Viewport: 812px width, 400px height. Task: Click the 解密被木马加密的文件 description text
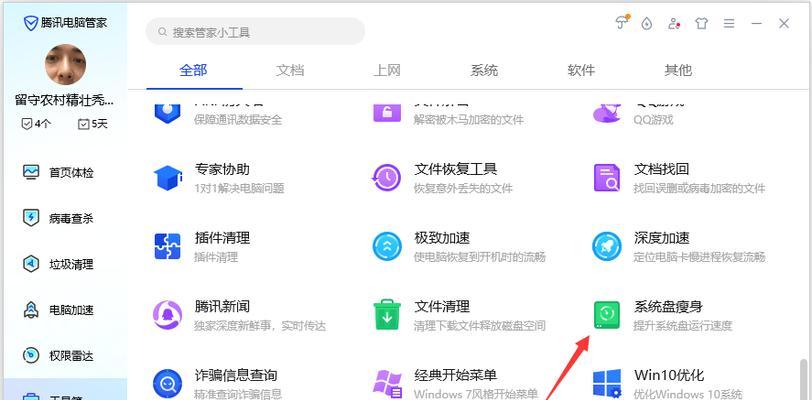(x=469, y=120)
